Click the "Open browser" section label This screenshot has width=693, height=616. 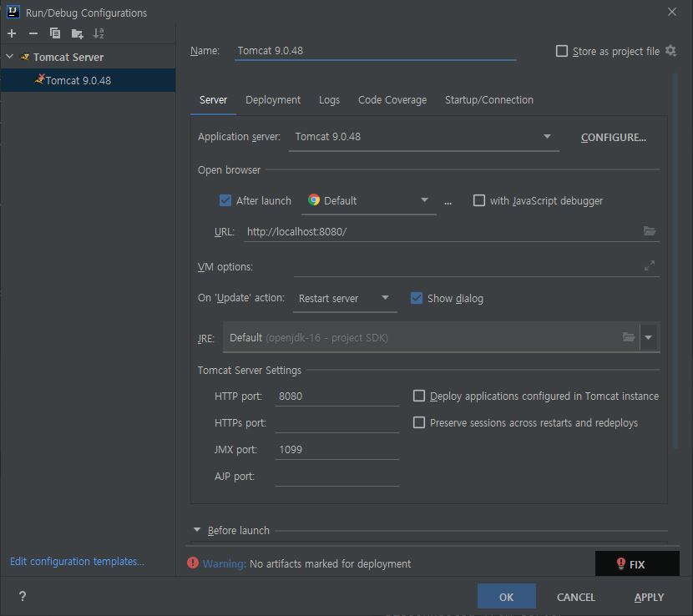pyautogui.click(x=229, y=170)
